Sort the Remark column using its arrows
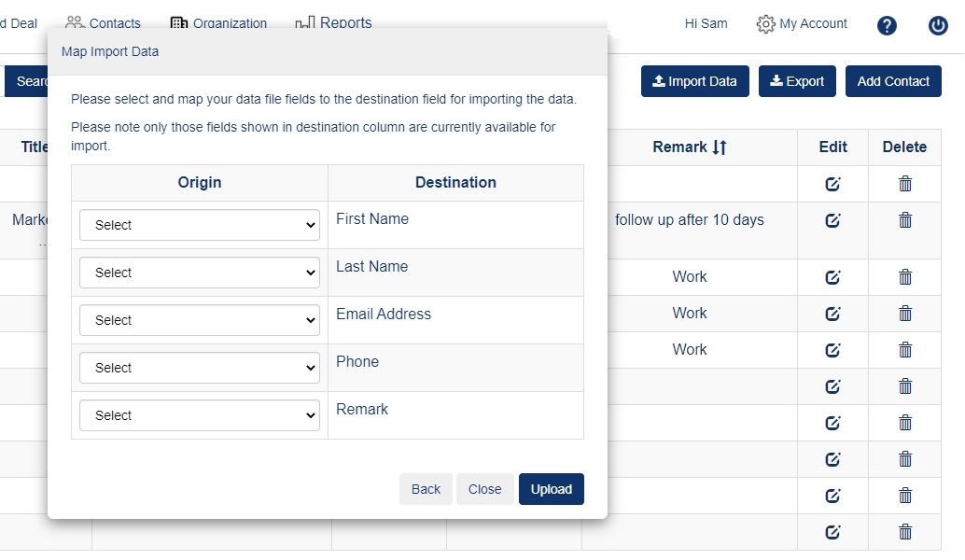 pyautogui.click(x=719, y=147)
